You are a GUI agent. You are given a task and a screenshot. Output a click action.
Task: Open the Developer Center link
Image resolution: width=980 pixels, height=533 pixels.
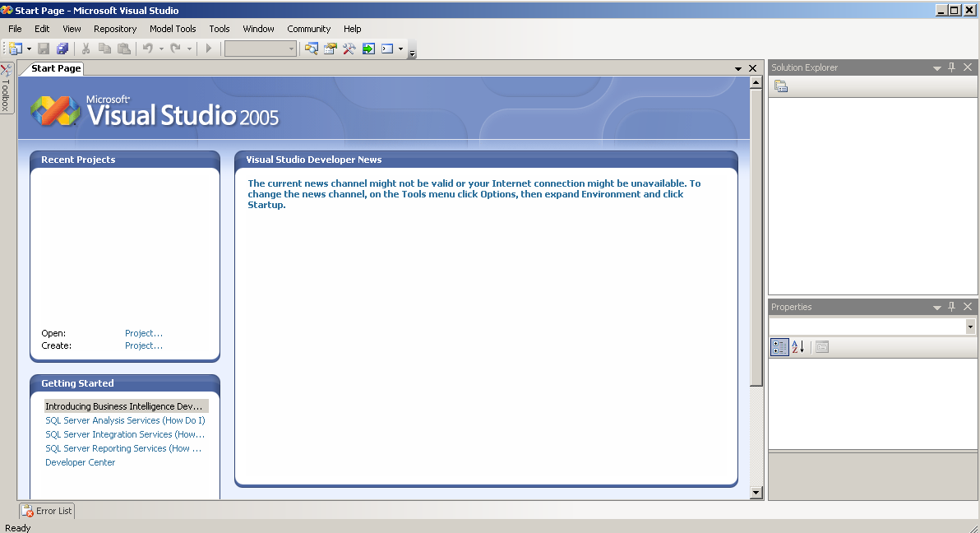coord(80,462)
